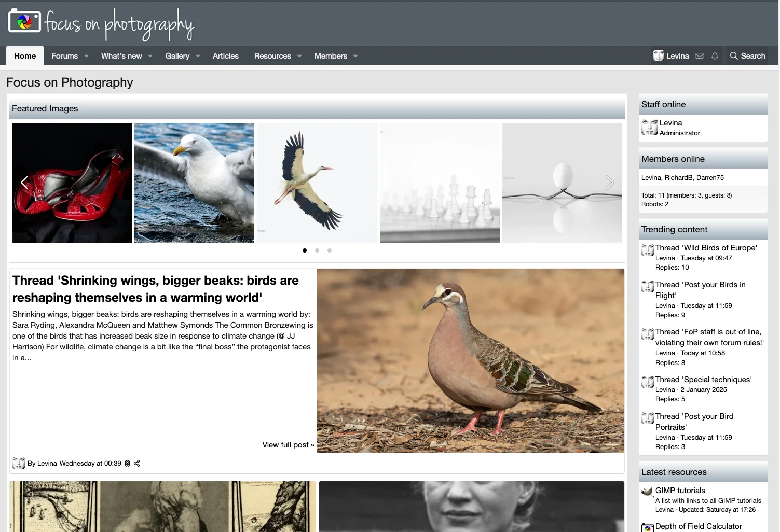Open the white chess pieces featured image
Image resolution: width=780 pixels, height=532 pixels.
click(x=440, y=183)
